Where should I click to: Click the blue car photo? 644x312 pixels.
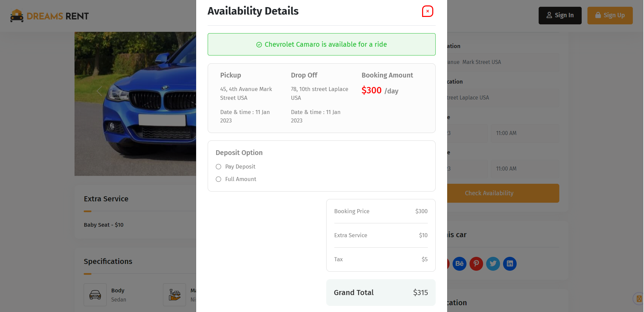click(x=135, y=104)
